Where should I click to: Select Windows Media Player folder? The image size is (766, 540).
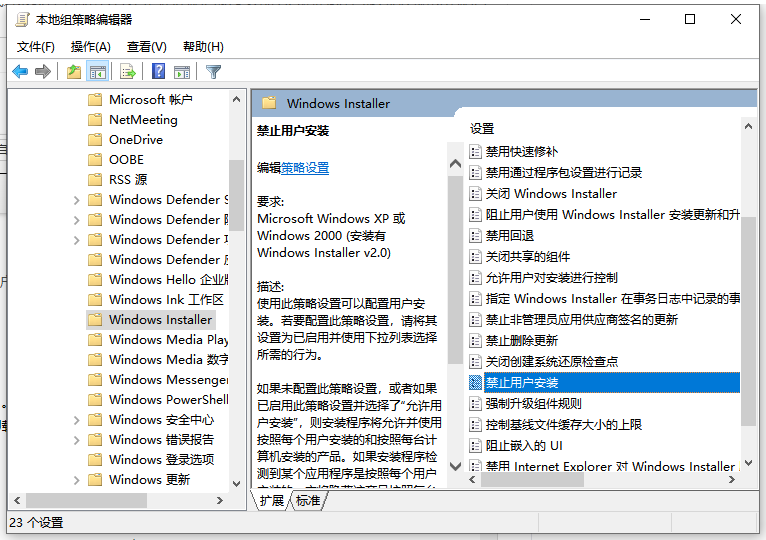(x=169, y=340)
